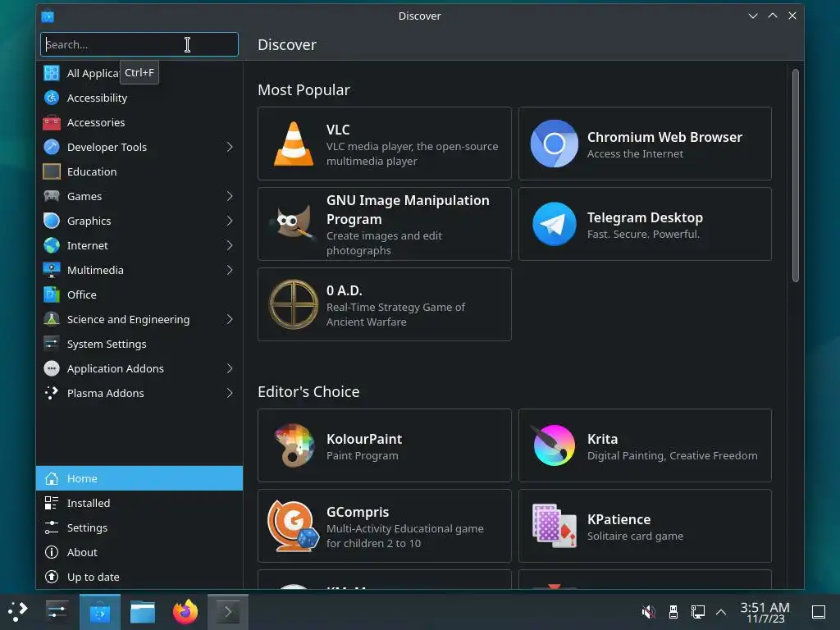
Task: Click the Application Addons dots icon
Action: pyautogui.click(x=52, y=368)
